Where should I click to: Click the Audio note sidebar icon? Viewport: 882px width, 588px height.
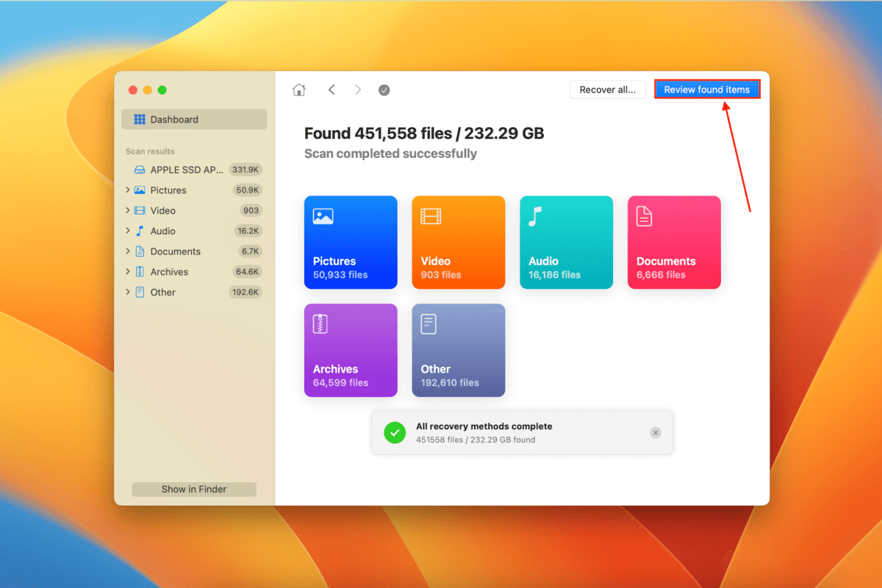[140, 231]
